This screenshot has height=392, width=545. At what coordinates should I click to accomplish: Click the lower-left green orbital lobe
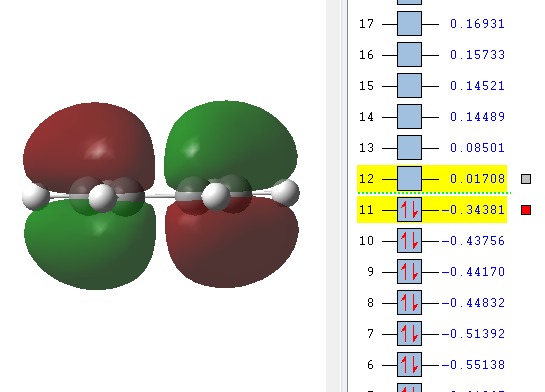pyautogui.click(x=90, y=243)
